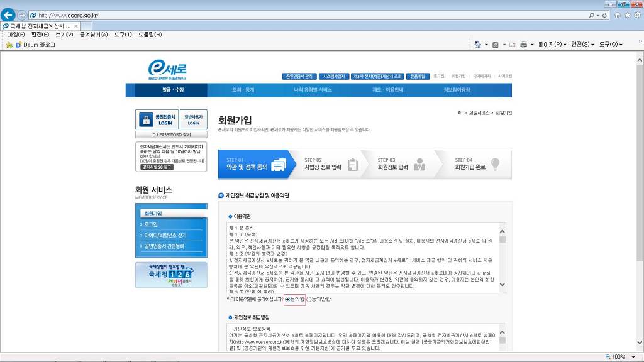Click the printer icon in command bar
Image resolution: width=644 pixels, height=362 pixels.
[523, 45]
